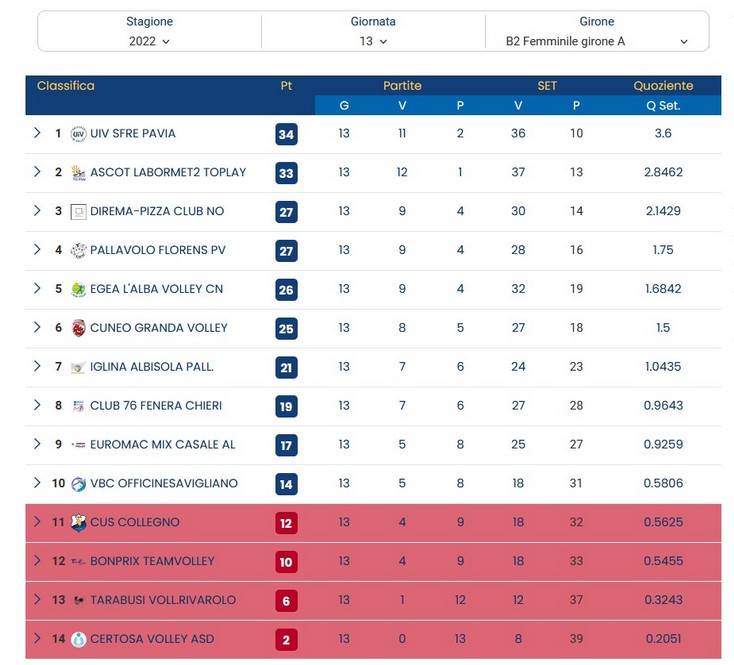
Task: Click the 2.8462 set quotient value
Action: point(663,172)
